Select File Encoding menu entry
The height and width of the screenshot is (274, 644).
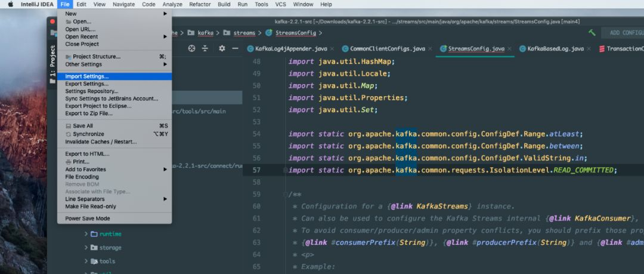114,177
